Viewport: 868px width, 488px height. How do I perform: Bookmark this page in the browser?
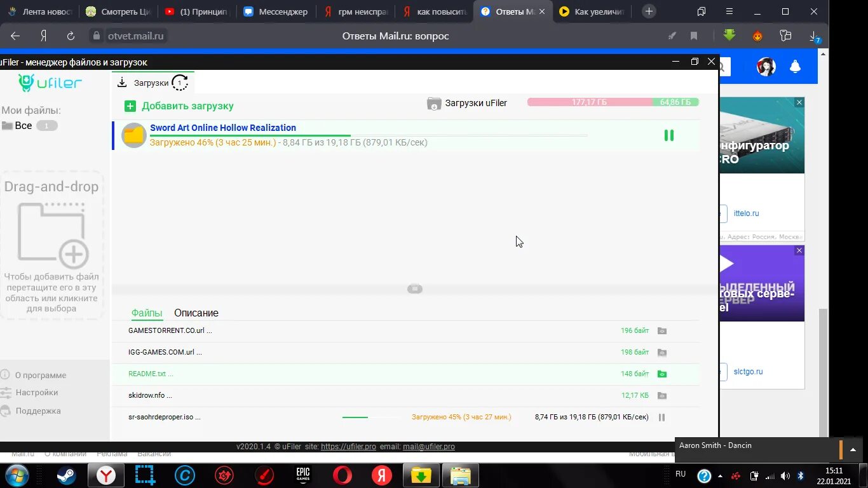(x=694, y=36)
